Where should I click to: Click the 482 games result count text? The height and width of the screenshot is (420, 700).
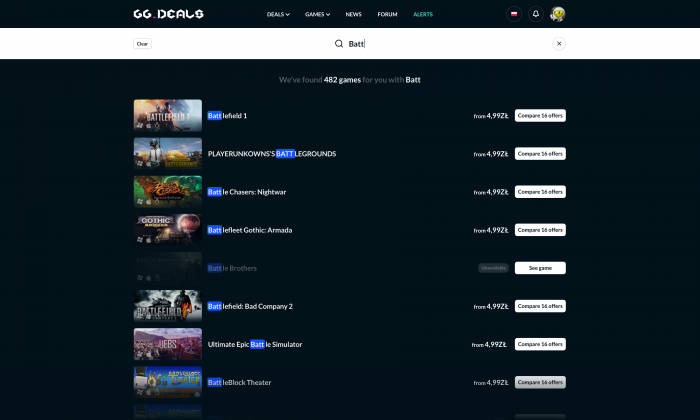tap(342, 80)
